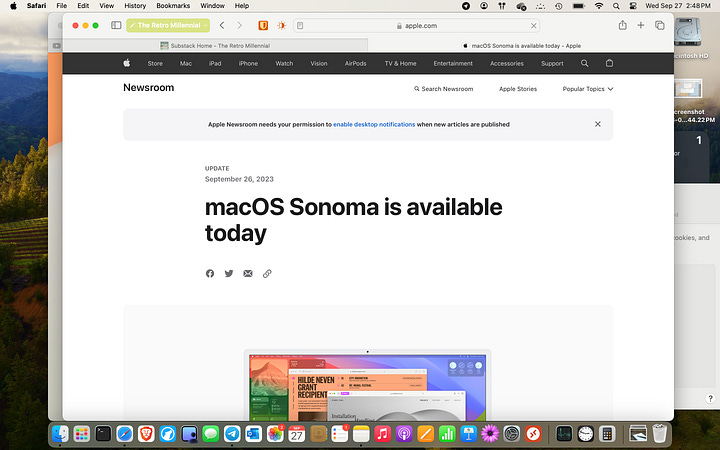Image resolution: width=720 pixels, height=450 pixels.
Task: Click the macOS Sonoma laptop hero image
Action: pyautogui.click(x=367, y=385)
